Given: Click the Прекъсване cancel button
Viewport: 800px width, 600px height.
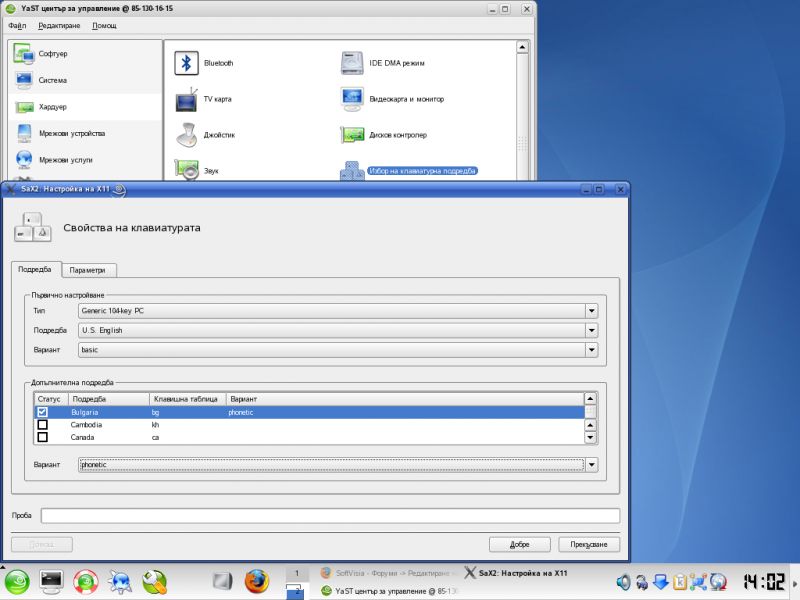Looking at the screenshot, I should [589, 544].
